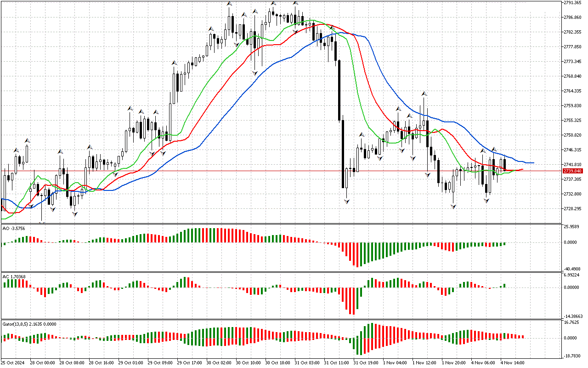This screenshot has height=368, width=588.
Task: Select the 1 Nov 20:00 time label
Action: click(x=453, y=363)
